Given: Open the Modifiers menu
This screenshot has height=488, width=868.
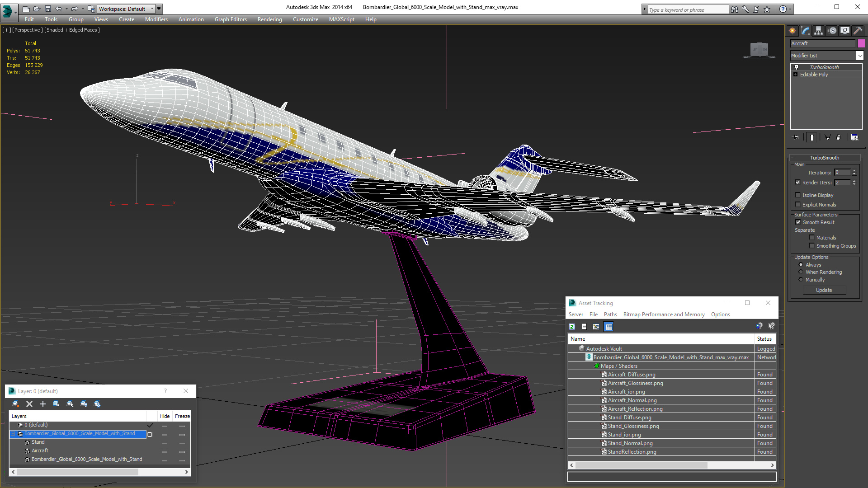Looking at the screenshot, I should [156, 19].
